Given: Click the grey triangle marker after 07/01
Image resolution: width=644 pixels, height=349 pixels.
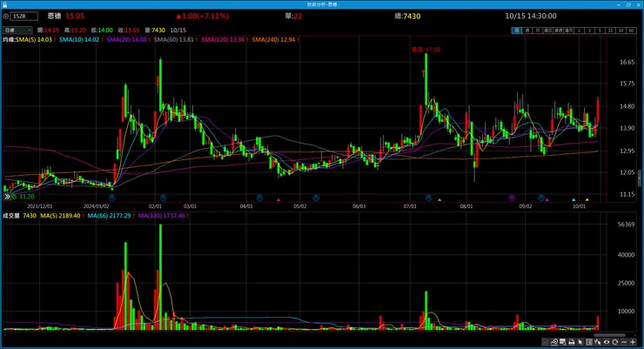Looking at the screenshot, I should [x=439, y=200].
